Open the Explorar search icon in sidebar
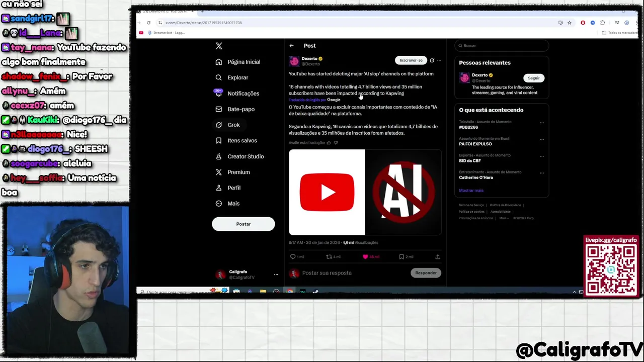644x362 pixels. click(x=218, y=77)
